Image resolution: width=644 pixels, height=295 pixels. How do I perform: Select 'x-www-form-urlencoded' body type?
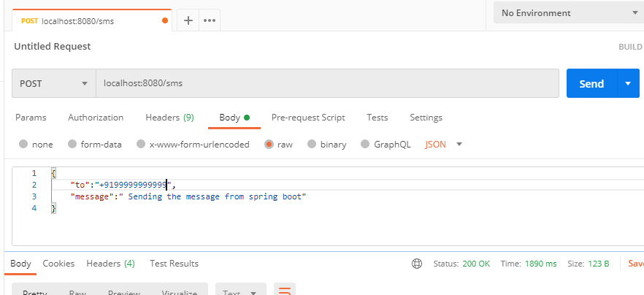[x=193, y=144]
